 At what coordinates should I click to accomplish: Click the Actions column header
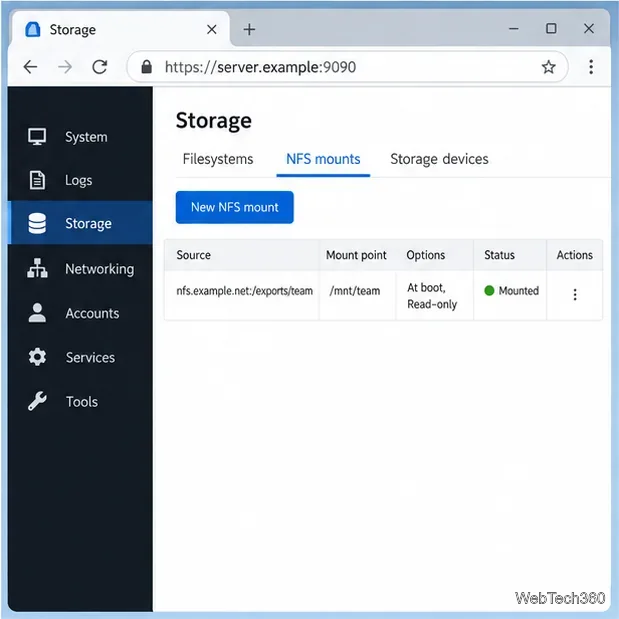(x=575, y=255)
